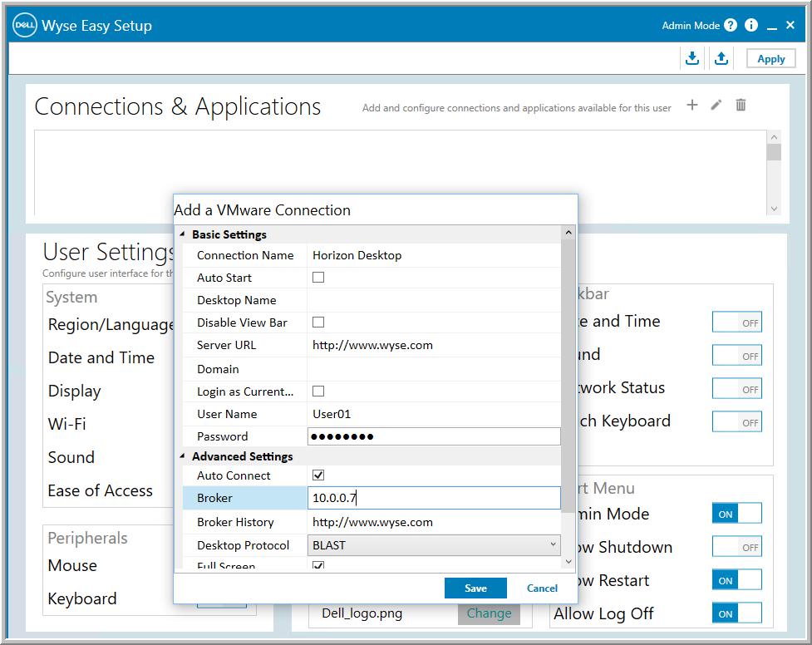812x645 pixels.
Task: Click the 'Admin Mode' title bar text
Action: [691, 26]
